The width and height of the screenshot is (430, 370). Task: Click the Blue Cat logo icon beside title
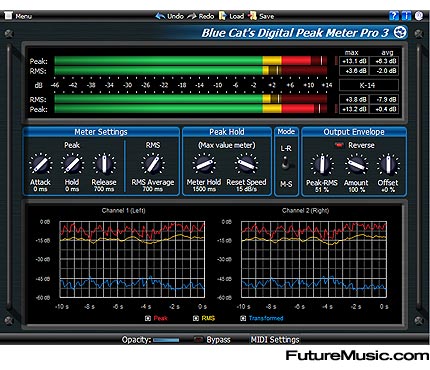tap(400, 32)
